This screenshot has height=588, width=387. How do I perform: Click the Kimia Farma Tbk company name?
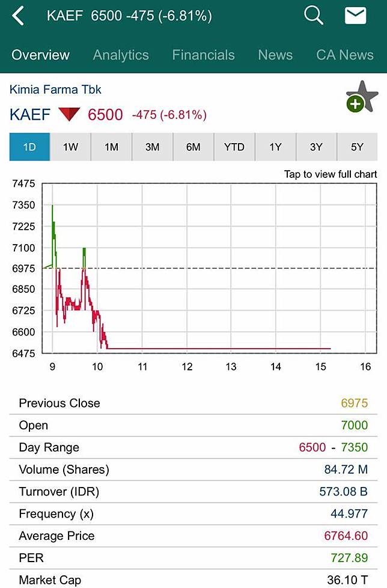pyautogui.click(x=55, y=90)
